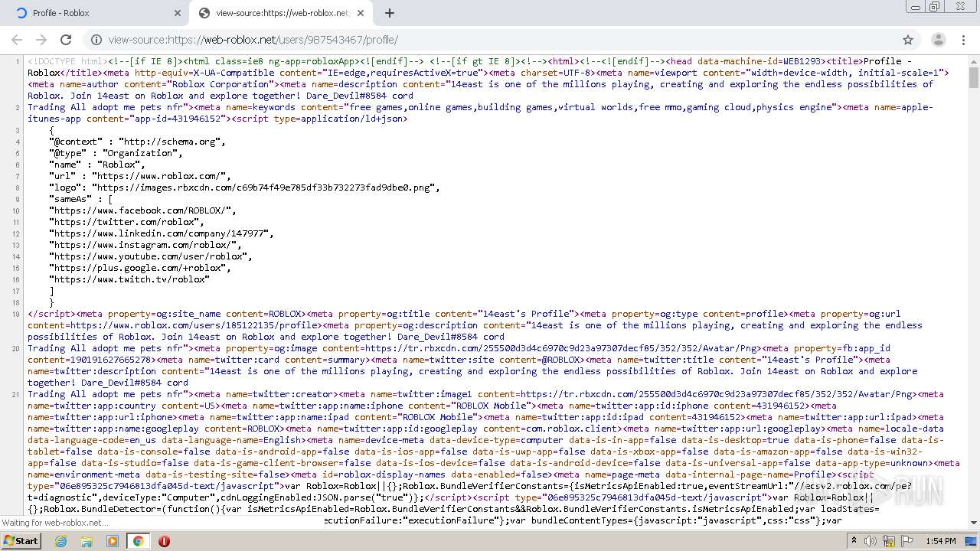
Task: Click the scrollbar down arrow
Action: click(x=973, y=523)
